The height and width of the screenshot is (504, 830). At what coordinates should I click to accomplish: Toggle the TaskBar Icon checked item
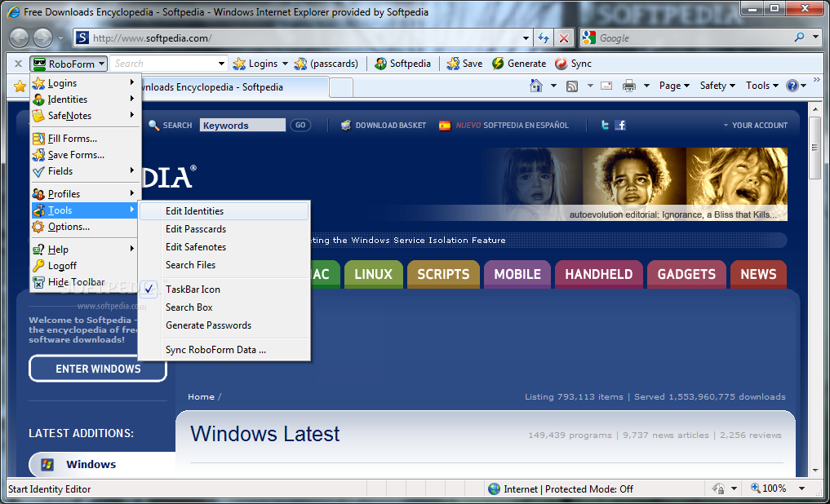pyautogui.click(x=224, y=290)
